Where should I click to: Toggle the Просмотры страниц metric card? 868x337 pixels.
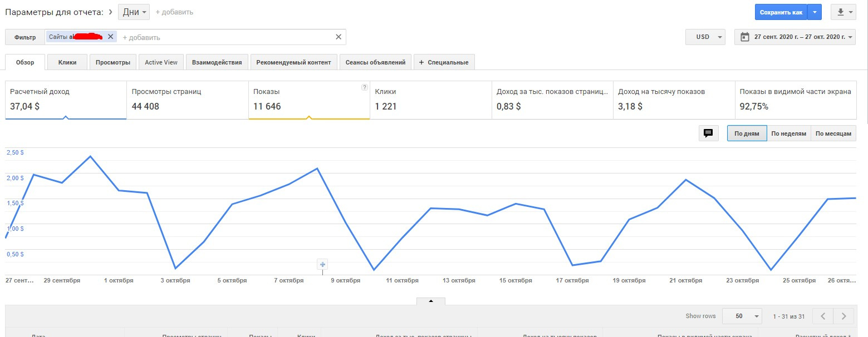[x=188, y=100]
